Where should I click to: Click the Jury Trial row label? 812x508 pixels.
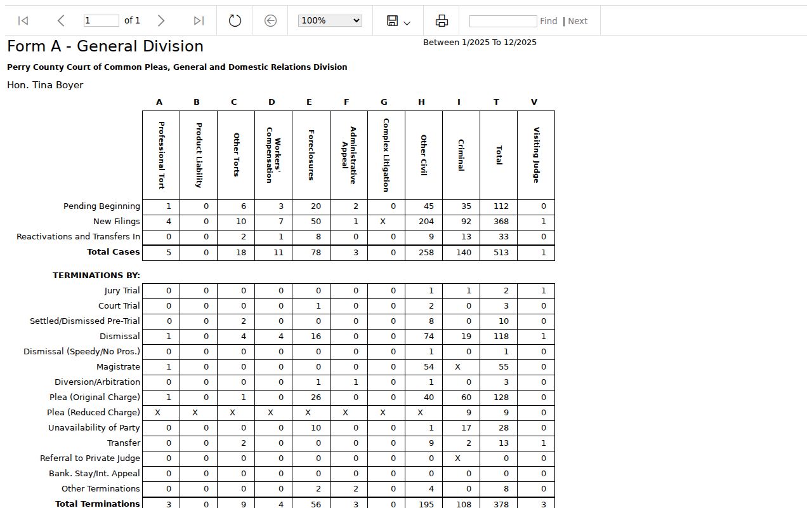[122, 291]
